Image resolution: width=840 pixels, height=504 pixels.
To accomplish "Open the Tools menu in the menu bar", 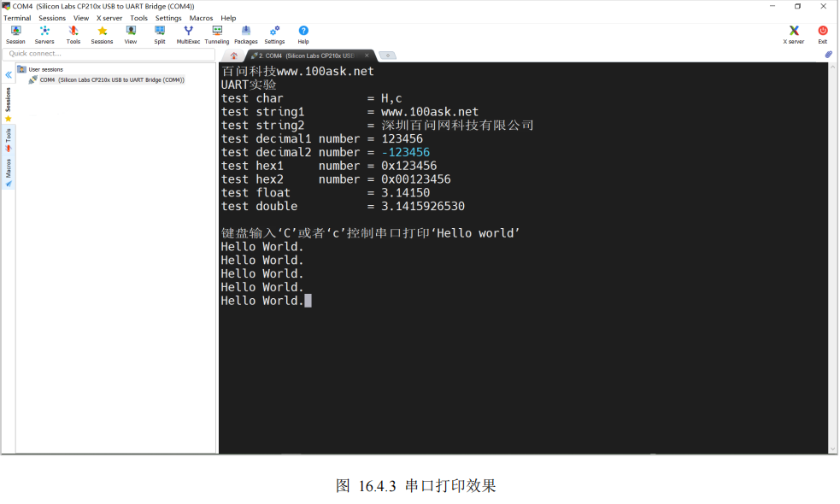I will coord(138,18).
